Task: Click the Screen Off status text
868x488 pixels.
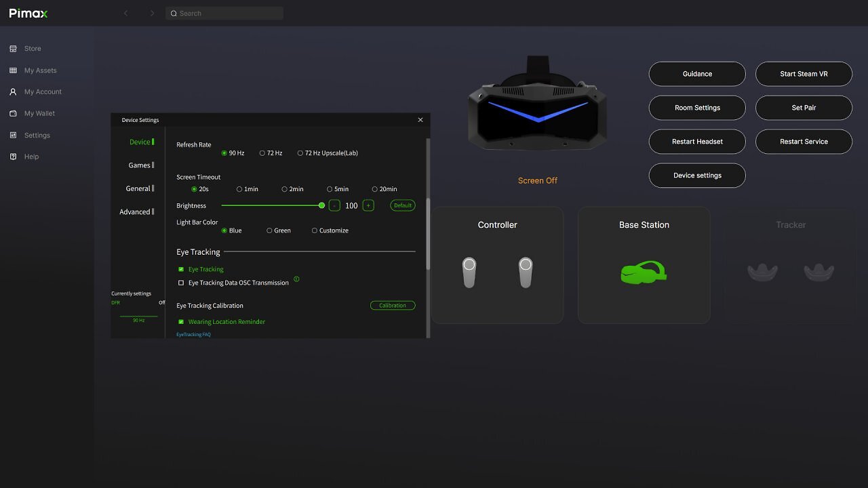Action: point(538,180)
